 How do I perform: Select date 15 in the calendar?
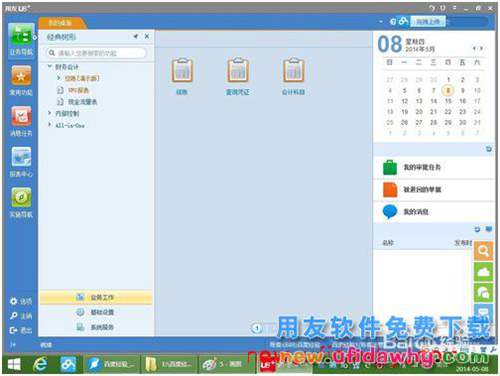[448, 101]
